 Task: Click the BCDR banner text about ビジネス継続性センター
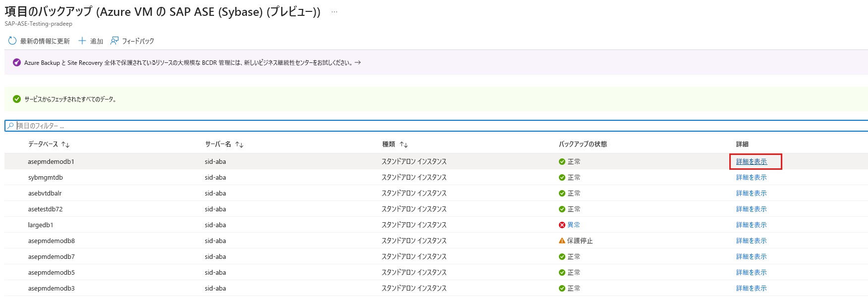pyautogui.click(x=188, y=62)
